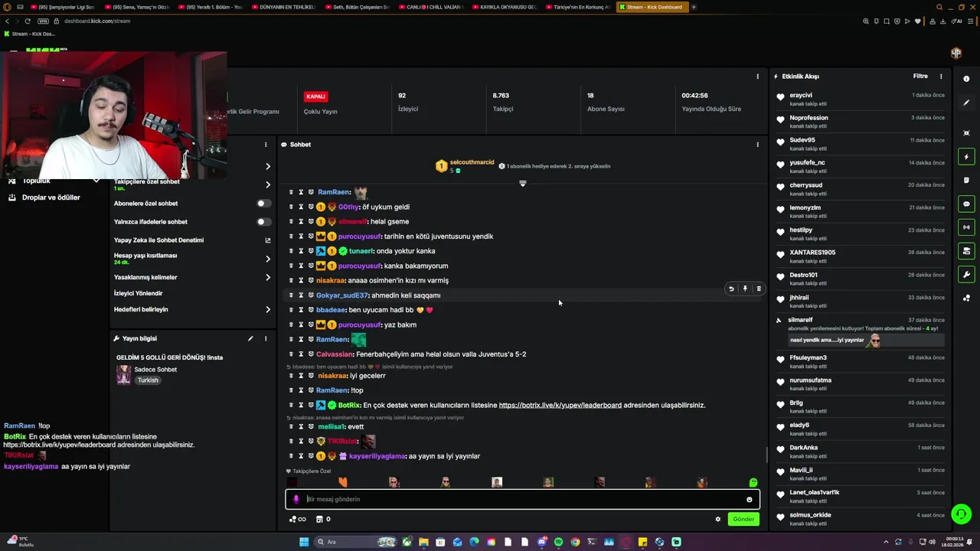Open Yapay Zeka Sohbet Denetimi external link

(x=268, y=240)
